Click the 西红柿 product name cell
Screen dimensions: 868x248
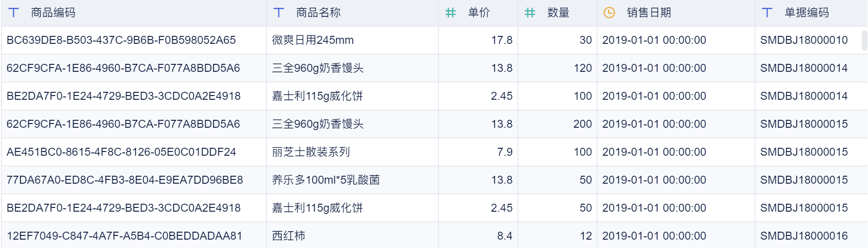tap(289, 236)
